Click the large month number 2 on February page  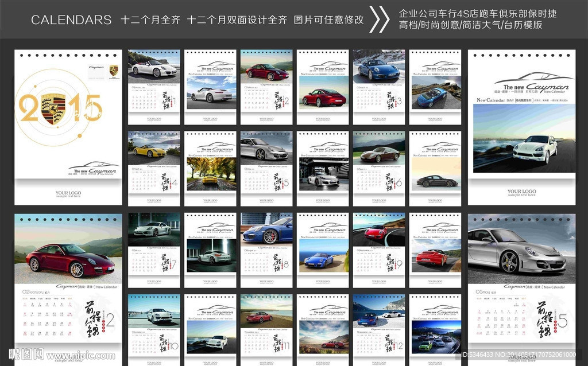coord(110,321)
